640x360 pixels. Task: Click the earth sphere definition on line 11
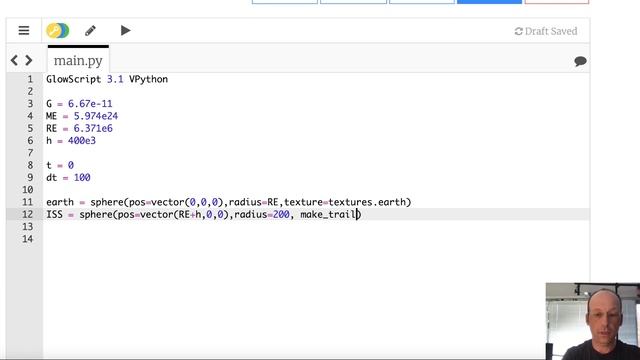(x=229, y=202)
